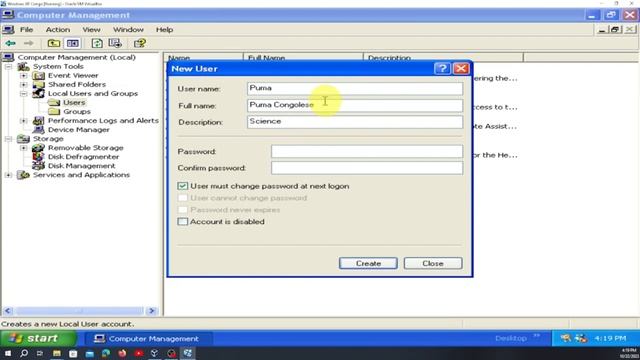Click the Search magnifier icon on the host taskbar

(x=24, y=353)
